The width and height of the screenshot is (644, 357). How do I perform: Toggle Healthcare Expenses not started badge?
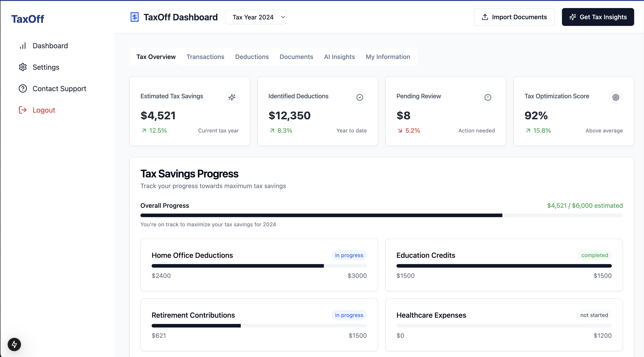click(x=594, y=315)
